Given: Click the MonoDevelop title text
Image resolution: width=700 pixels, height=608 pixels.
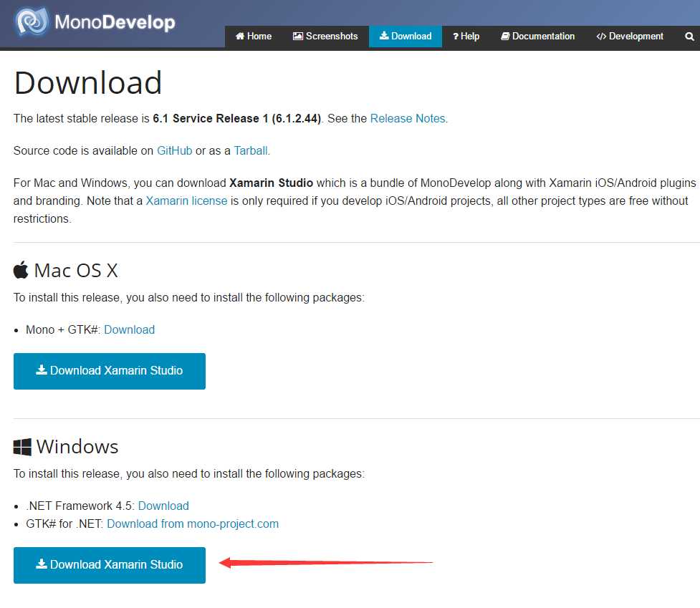Looking at the screenshot, I should pyautogui.click(x=115, y=22).
